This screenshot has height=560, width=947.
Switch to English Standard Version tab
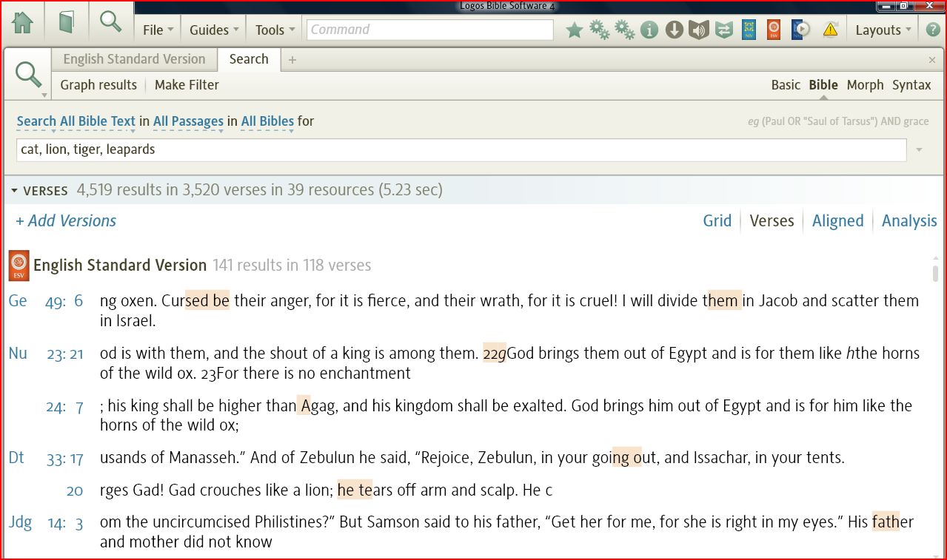(134, 59)
